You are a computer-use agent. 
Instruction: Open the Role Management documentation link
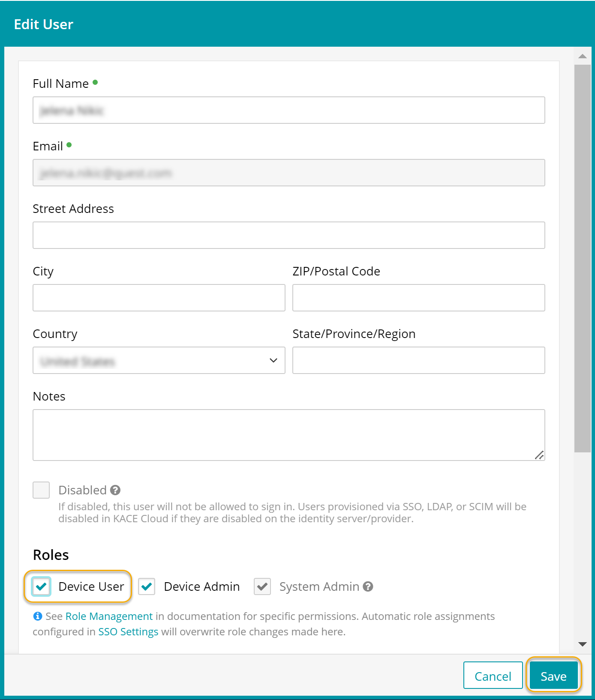(109, 616)
